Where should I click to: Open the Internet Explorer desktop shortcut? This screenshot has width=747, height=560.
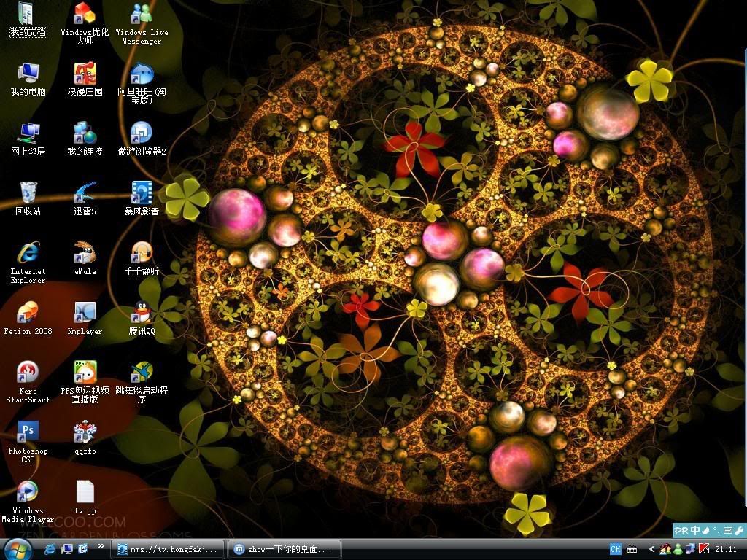[x=28, y=253]
